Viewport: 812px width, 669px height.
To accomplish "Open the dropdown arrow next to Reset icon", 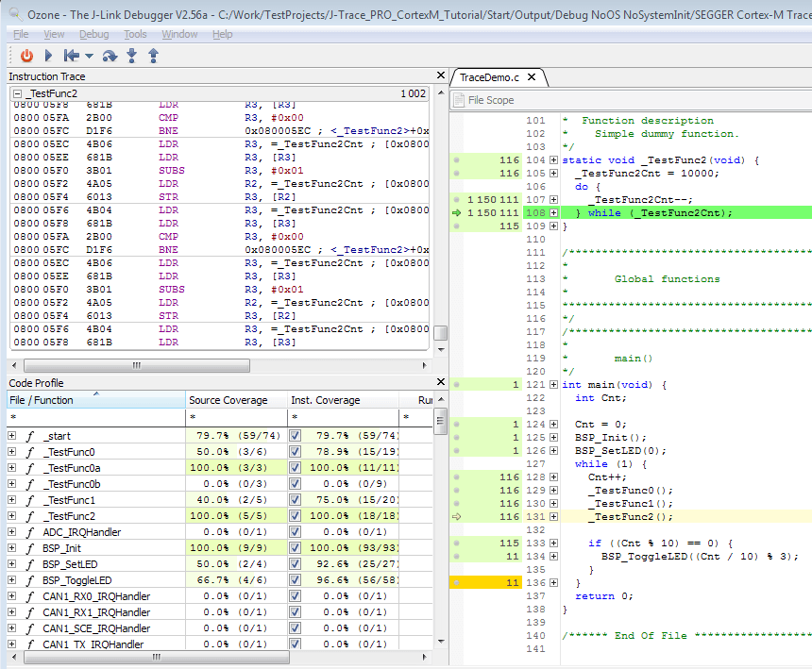I will pos(89,56).
